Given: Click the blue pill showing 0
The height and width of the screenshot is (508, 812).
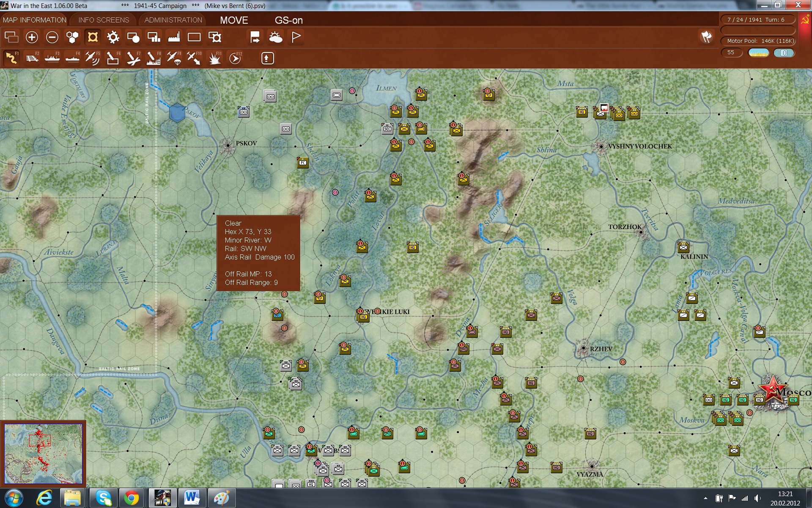Looking at the screenshot, I should pyautogui.click(x=784, y=52).
